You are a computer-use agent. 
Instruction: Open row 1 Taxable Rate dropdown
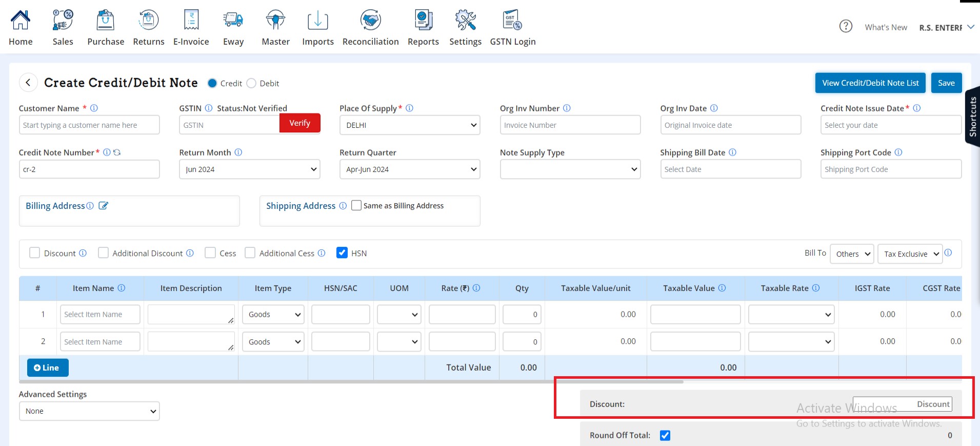[x=791, y=315]
